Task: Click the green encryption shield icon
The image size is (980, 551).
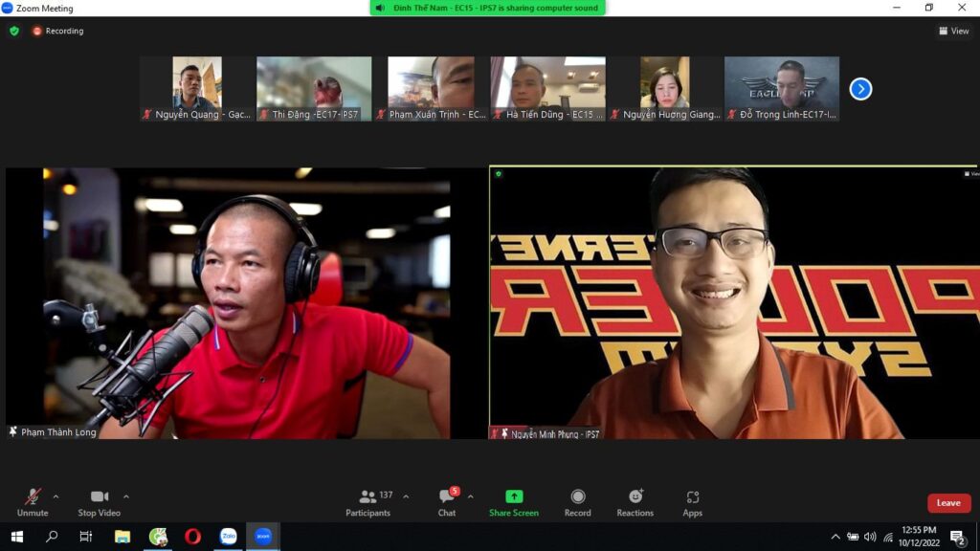Action: pyautogui.click(x=14, y=31)
